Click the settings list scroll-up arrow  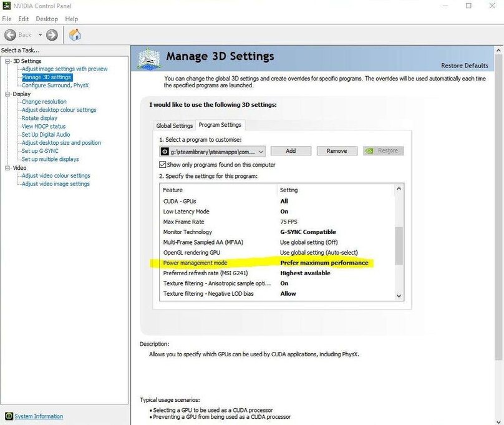(399, 188)
